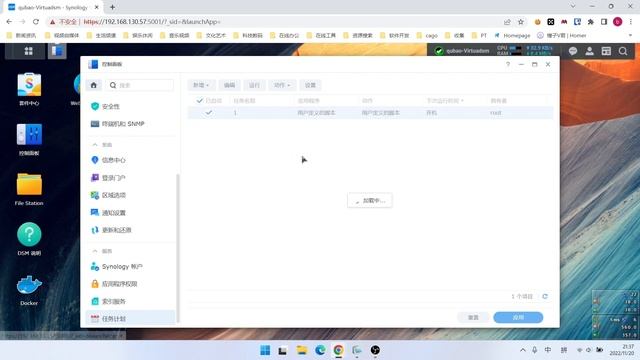Image resolution: width=640 pixels, height=360 pixels.
Task: Open Update & Restore in sidebar
Action: (x=116, y=230)
